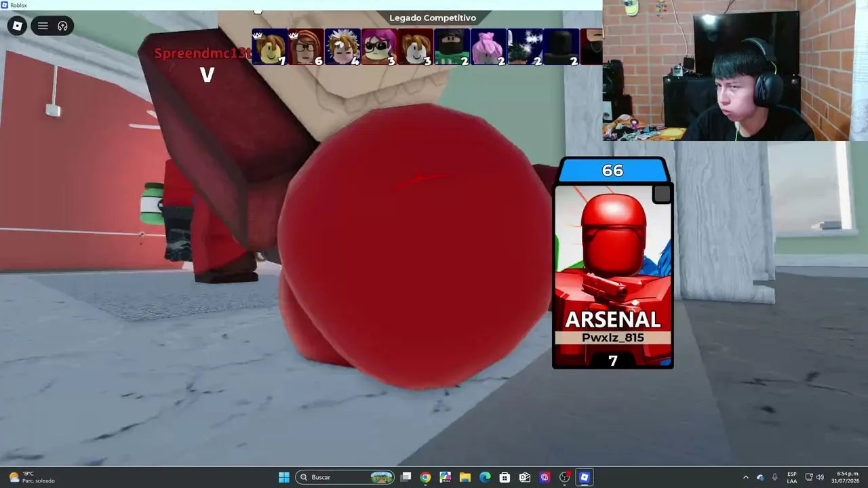This screenshot has height=488, width=868.
Task: Select the pink hooded avatar with score 2
Action: [x=489, y=47]
